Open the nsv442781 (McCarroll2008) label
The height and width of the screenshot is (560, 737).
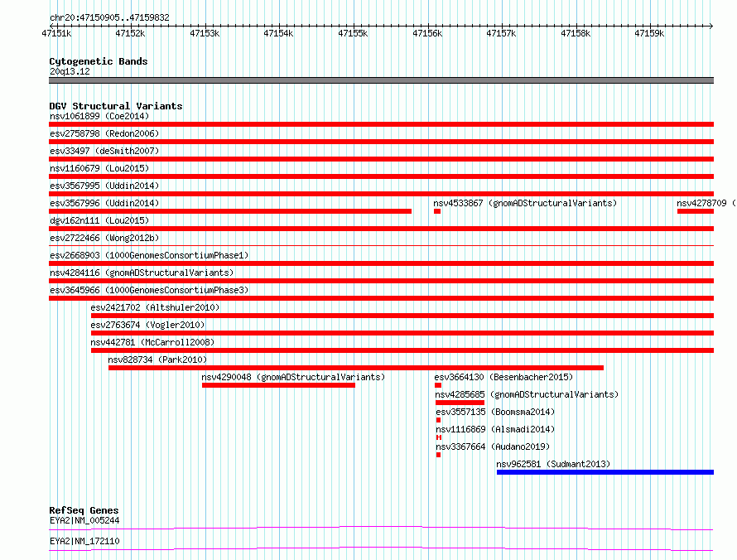click(x=152, y=342)
